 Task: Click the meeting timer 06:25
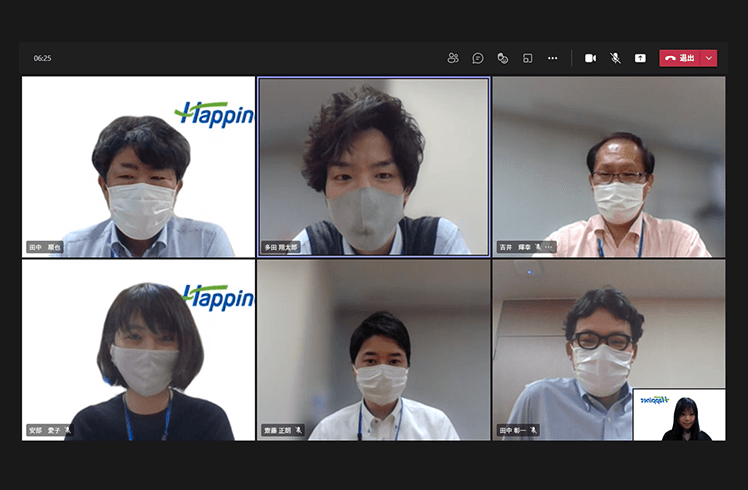(42, 58)
